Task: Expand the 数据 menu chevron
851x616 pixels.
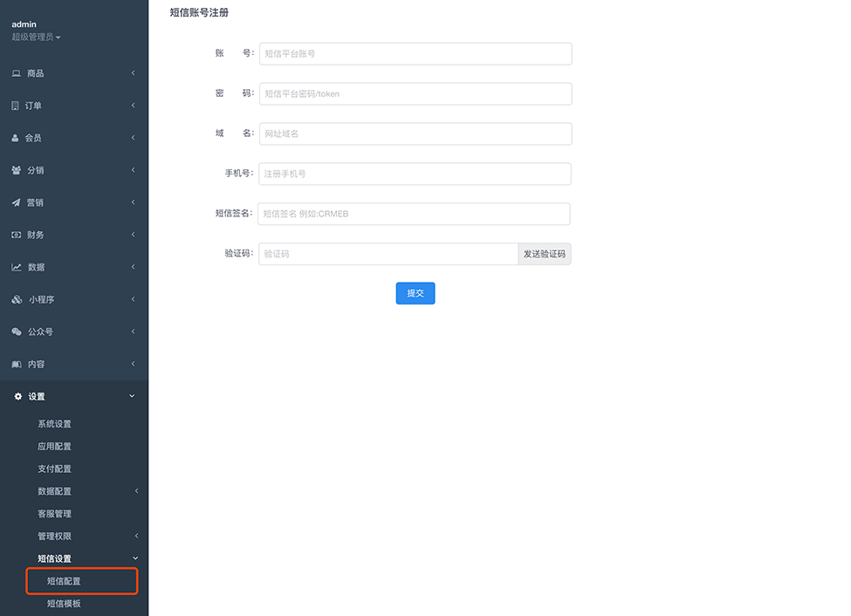Action: click(133, 267)
